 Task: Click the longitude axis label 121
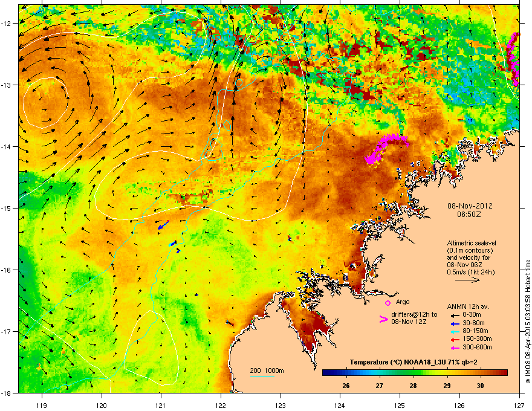(161, 405)
